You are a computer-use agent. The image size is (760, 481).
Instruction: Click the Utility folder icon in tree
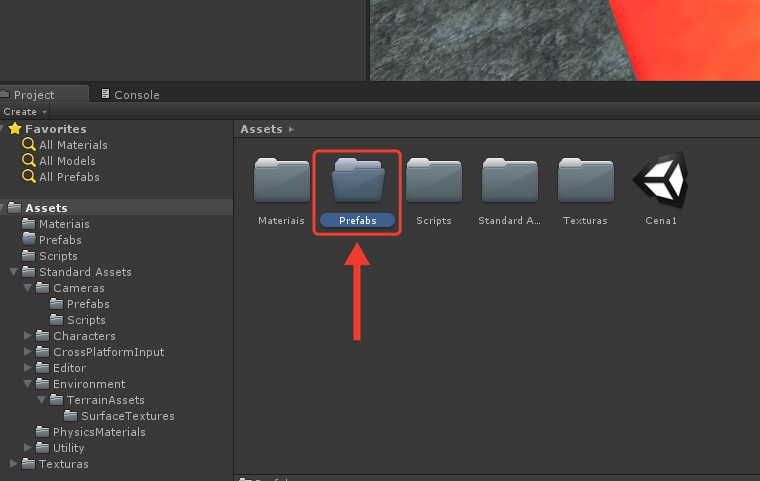tap(43, 448)
